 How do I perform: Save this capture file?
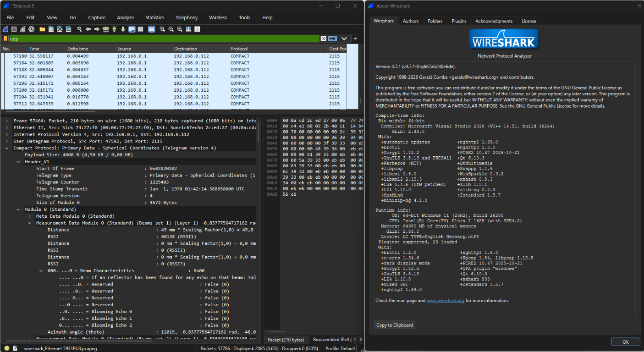tap(51, 29)
